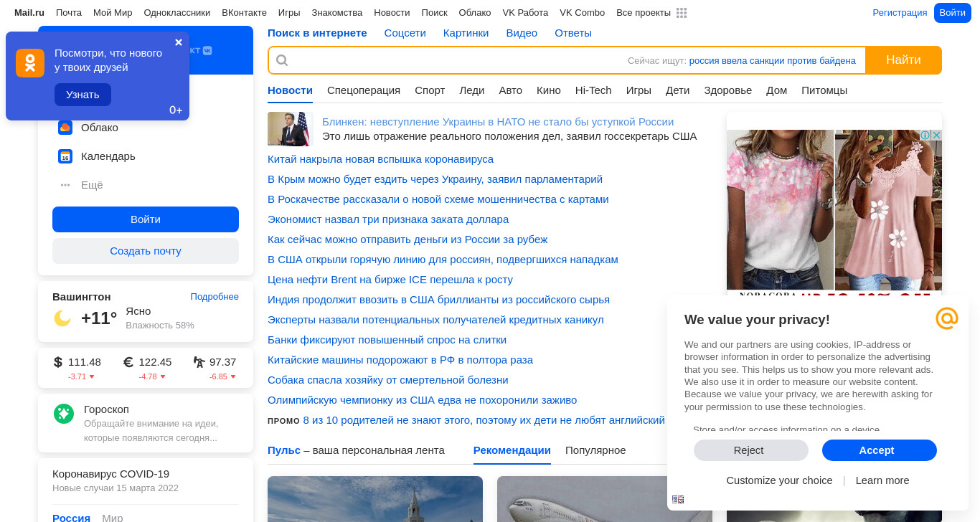Click the moon weather icon
The width and height of the screenshot is (980, 522).
[x=62, y=318]
